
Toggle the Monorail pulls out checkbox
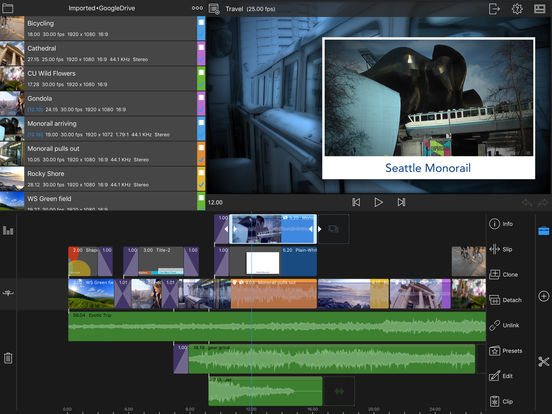pos(201,148)
